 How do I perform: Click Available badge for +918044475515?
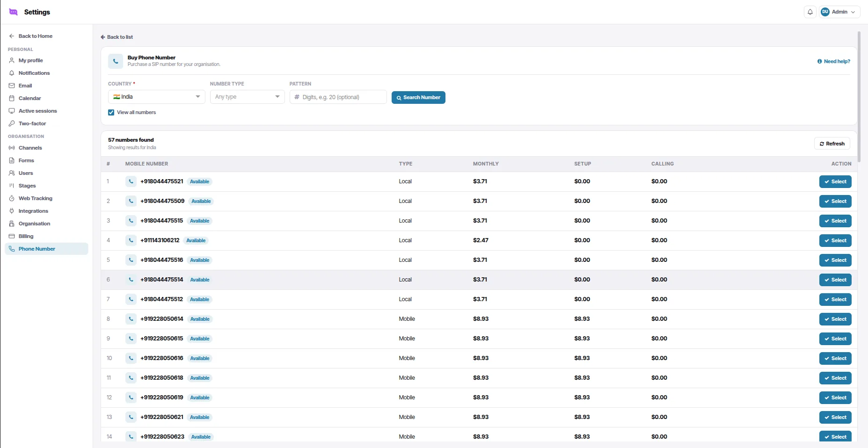[x=199, y=221]
